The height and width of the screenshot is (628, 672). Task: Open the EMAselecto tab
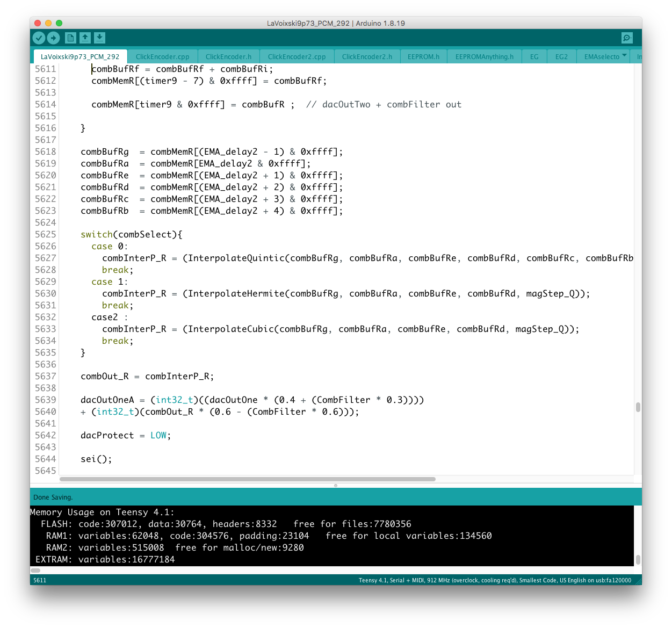(602, 56)
